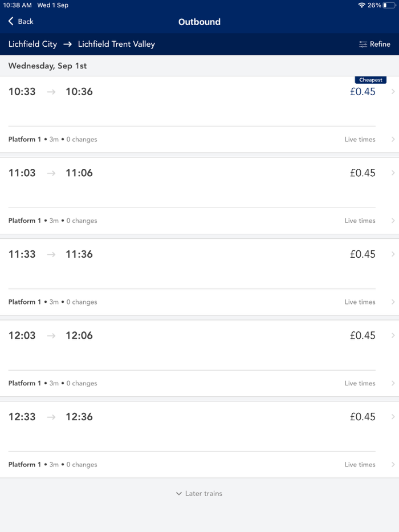Expand details for the 10:33 departure

(393, 91)
